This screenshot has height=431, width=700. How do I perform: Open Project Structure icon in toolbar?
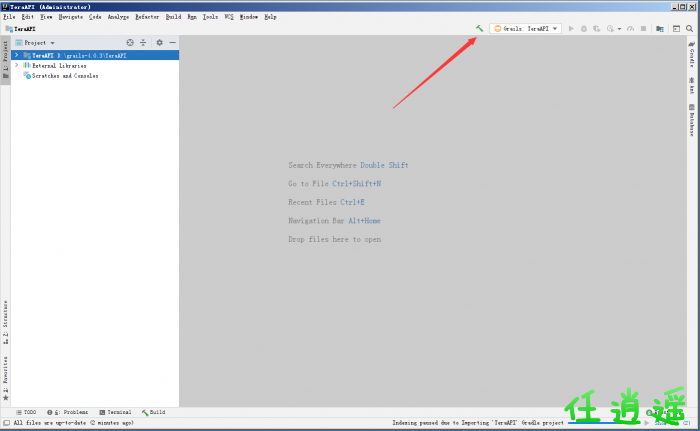pyautogui.click(x=660, y=29)
